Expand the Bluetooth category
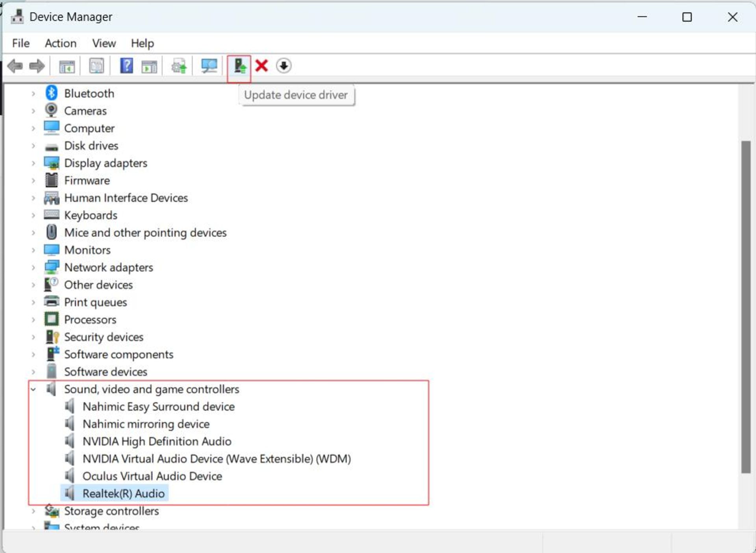Image resolution: width=756 pixels, height=553 pixels. click(33, 94)
